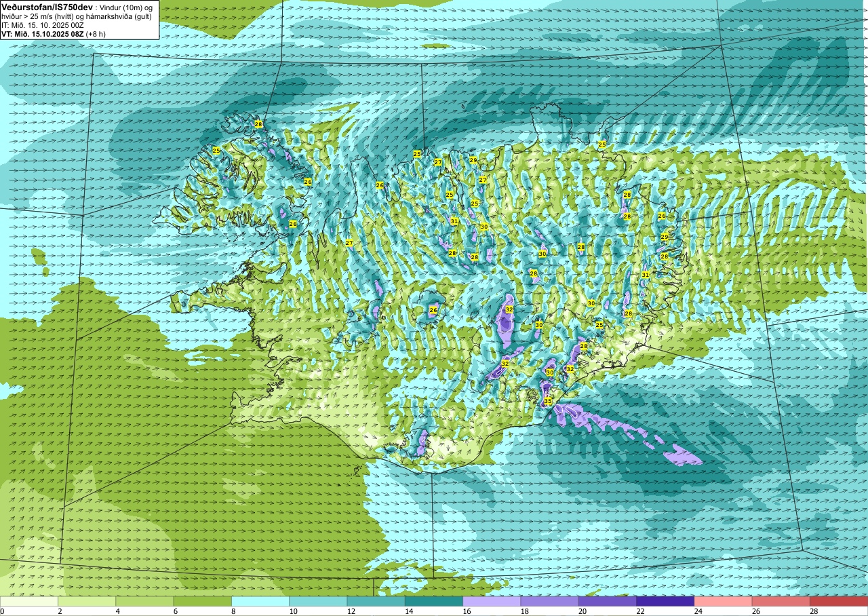Choose the 12–14 m/s teal legend swatch
The width and height of the screenshot is (868, 616).
(376, 601)
